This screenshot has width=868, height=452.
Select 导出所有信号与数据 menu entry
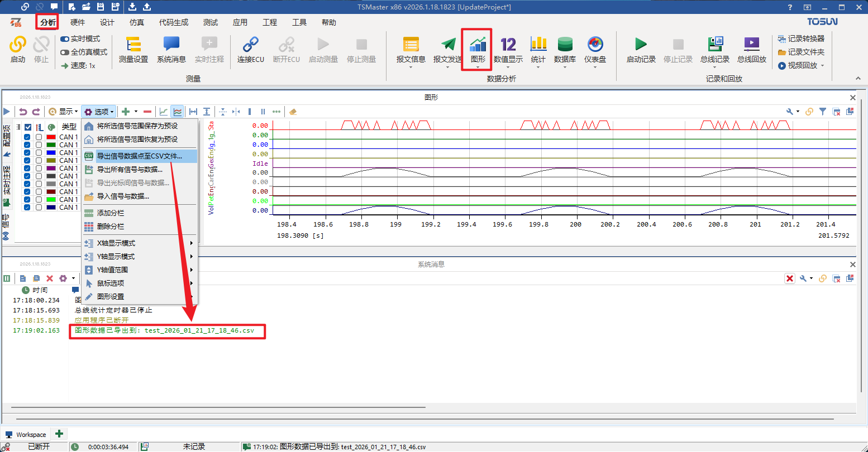point(130,170)
